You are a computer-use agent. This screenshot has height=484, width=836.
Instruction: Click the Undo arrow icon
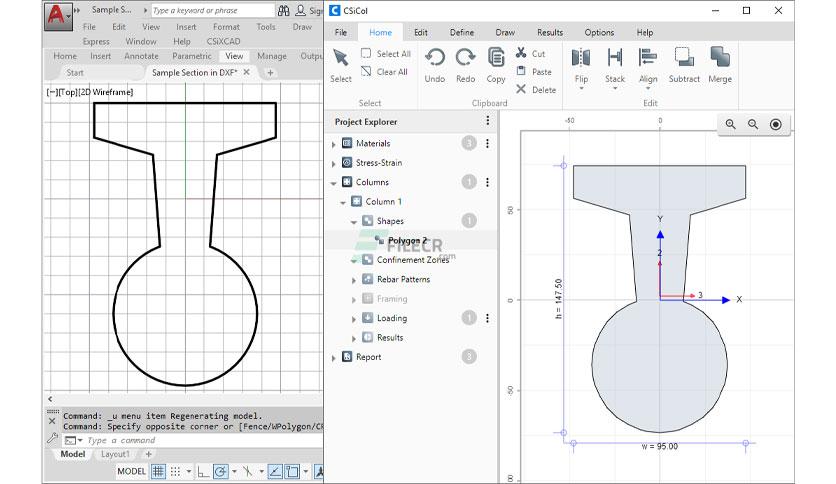tap(435, 58)
